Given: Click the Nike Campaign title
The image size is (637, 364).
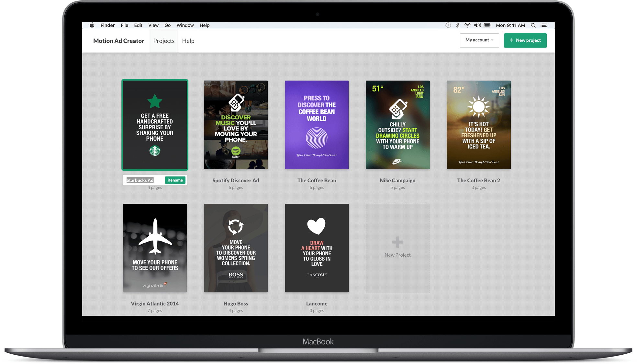Looking at the screenshot, I should point(397,180).
